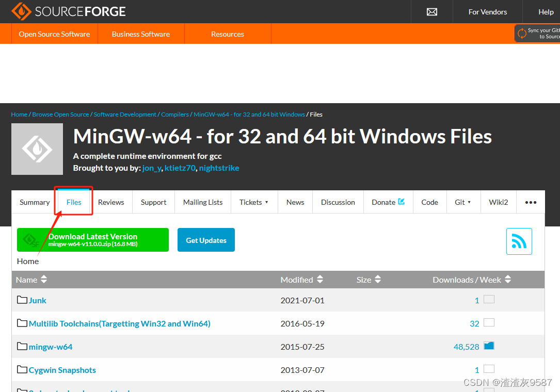
Task: Toggle sort order on the Modified column
Action: [320, 279]
